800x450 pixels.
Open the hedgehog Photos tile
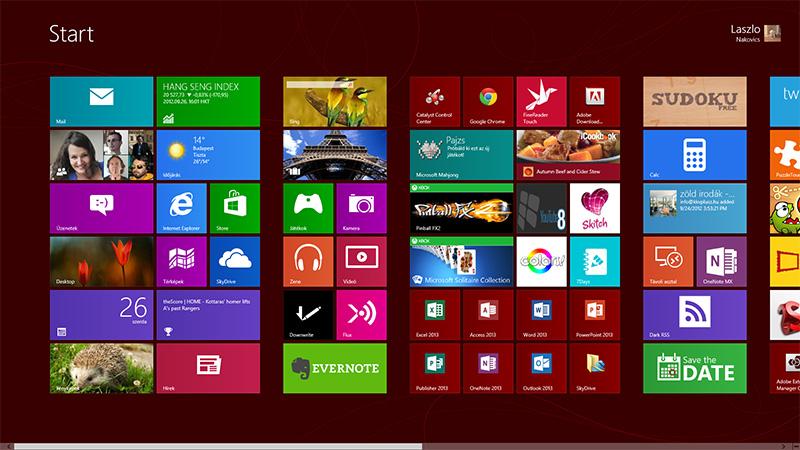tap(102, 368)
